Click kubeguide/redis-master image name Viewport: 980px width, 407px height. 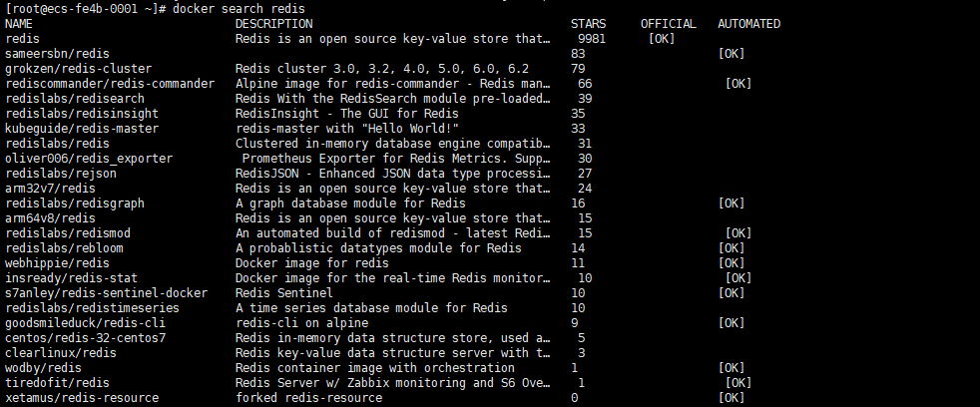pyautogui.click(x=82, y=129)
